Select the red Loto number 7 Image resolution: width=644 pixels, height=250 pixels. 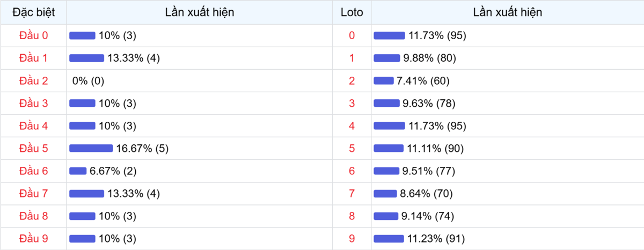352,193
